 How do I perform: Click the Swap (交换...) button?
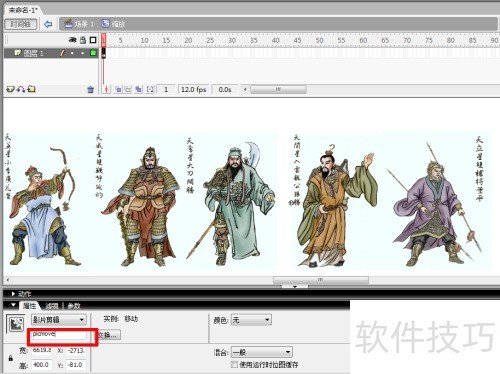pos(108,335)
